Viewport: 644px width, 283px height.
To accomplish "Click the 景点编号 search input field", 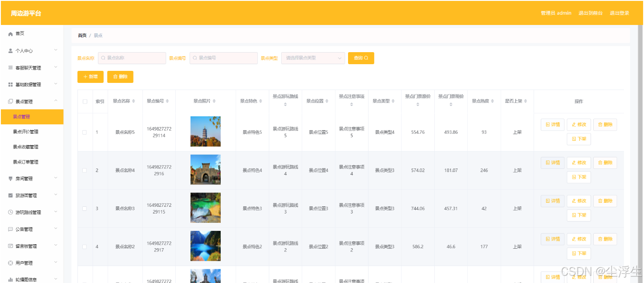I will (x=223, y=58).
